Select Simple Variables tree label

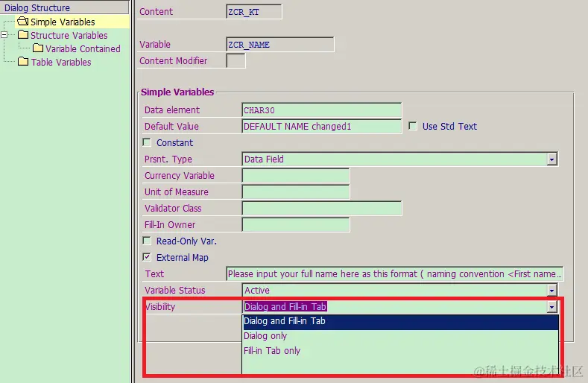(63, 22)
